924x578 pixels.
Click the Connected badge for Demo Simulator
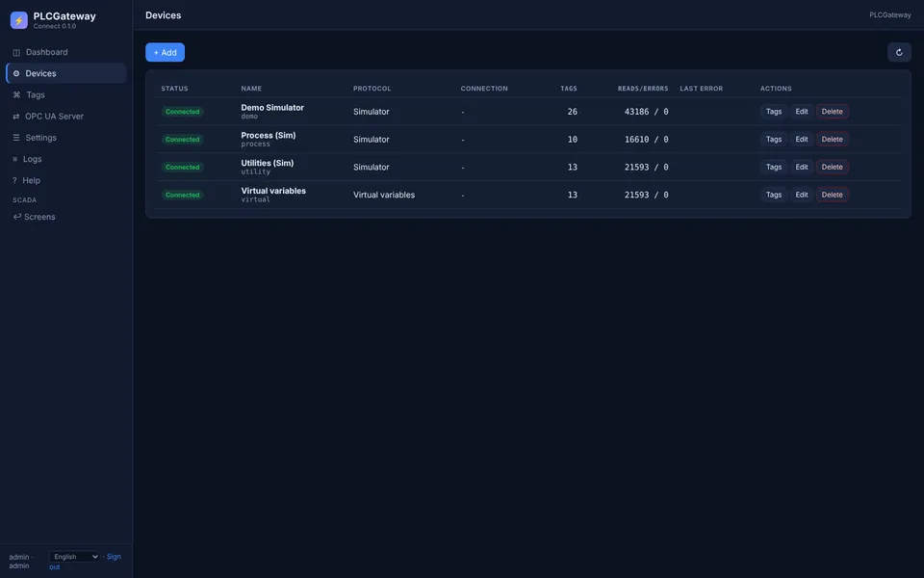[183, 112]
